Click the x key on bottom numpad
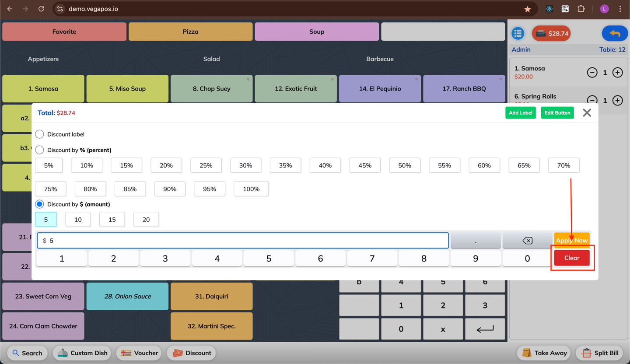Image resolution: width=630 pixels, height=364 pixels. [443, 329]
